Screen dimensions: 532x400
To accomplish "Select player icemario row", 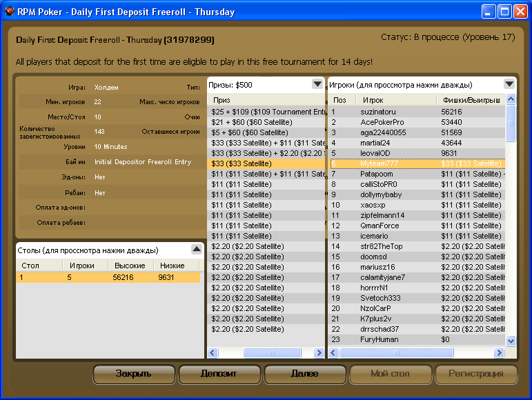I will pos(417,236).
